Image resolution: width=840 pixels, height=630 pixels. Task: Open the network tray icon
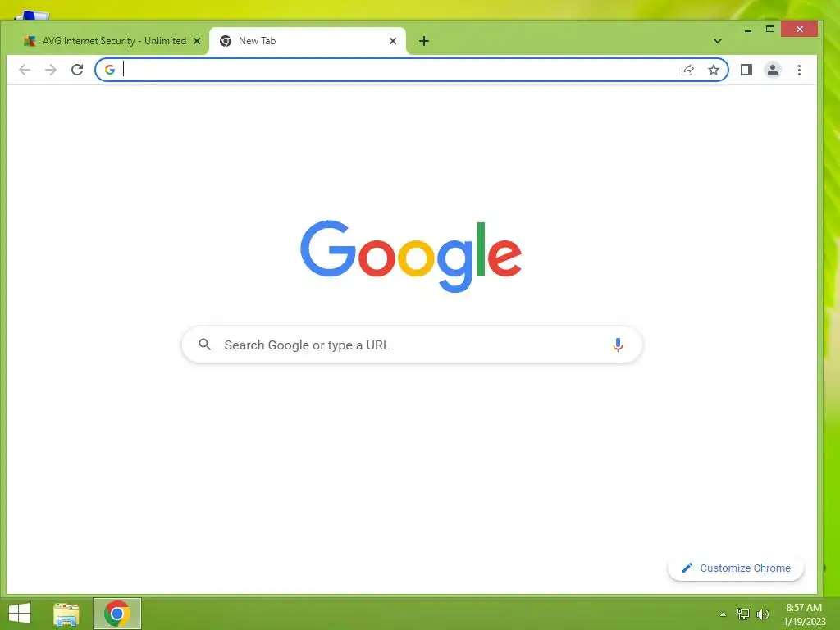pyautogui.click(x=743, y=614)
